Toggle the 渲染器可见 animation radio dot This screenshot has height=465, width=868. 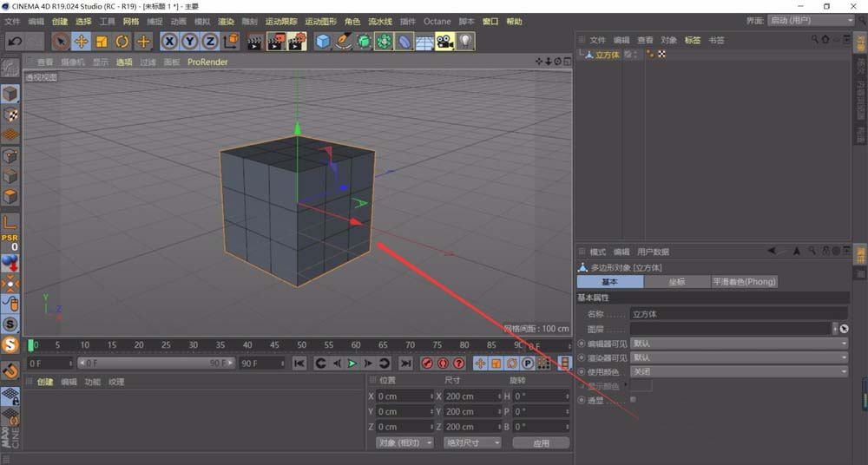[x=582, y=358]
